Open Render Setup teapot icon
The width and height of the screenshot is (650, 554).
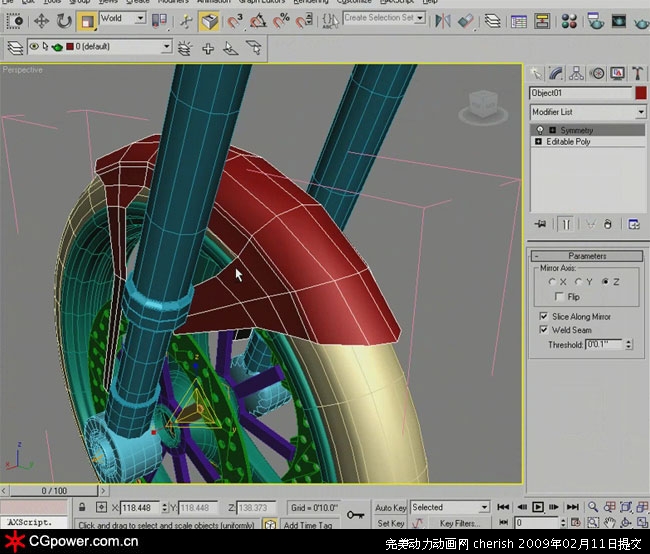595,21
